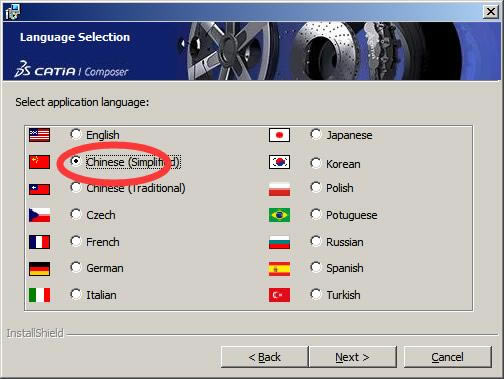Click the Brazilian flag icon
504x379 pixels.
pyautogui.click(x=279, y=215)
